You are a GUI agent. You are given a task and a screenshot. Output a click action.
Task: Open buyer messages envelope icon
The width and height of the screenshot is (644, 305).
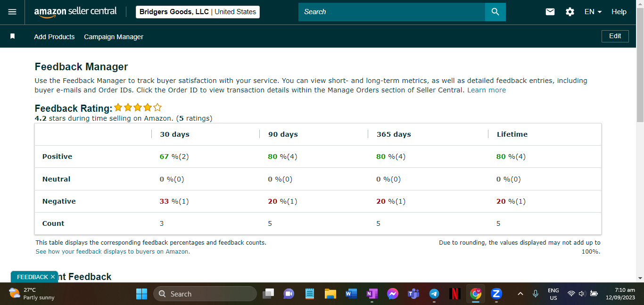550,12
